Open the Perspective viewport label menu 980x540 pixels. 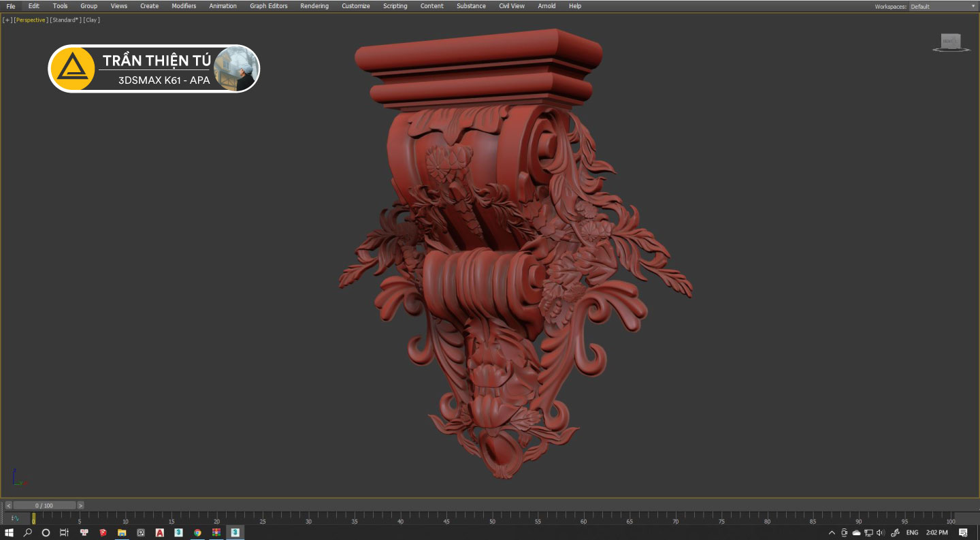pyautogui.click(x=31, y=20)
